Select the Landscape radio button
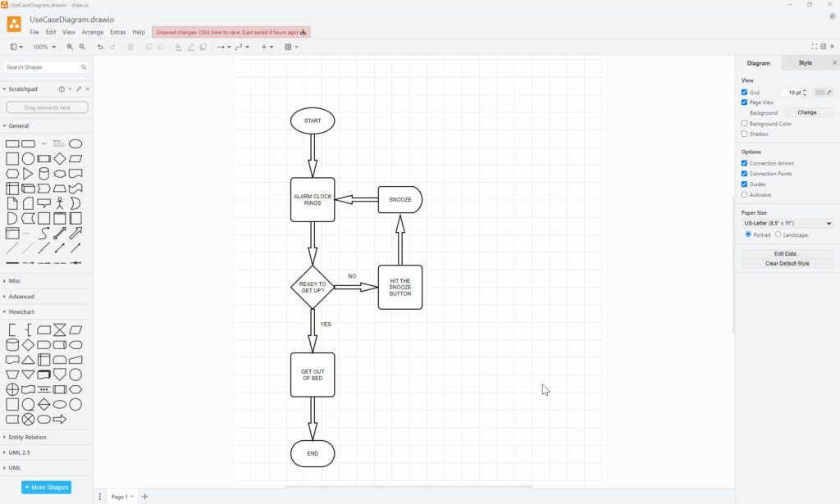 point(778,234)
